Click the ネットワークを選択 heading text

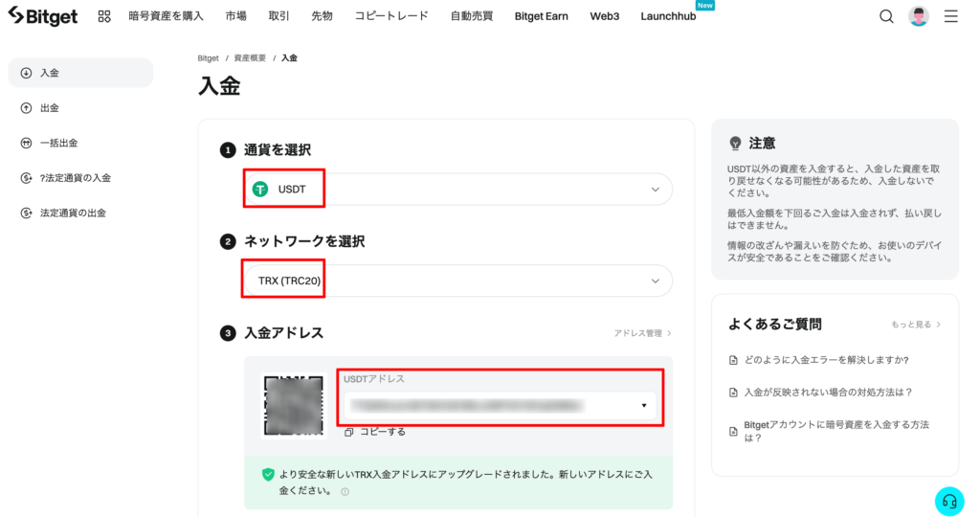click(x=304, y=241)
